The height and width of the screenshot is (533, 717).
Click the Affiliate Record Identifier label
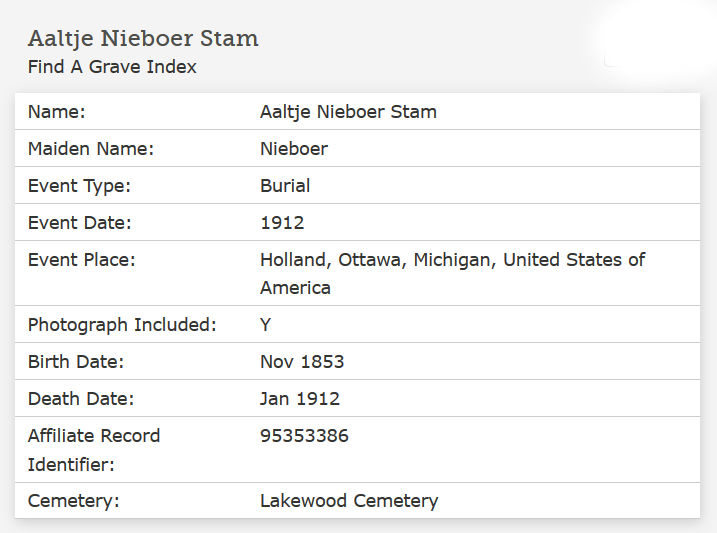[x=94, y=450]
